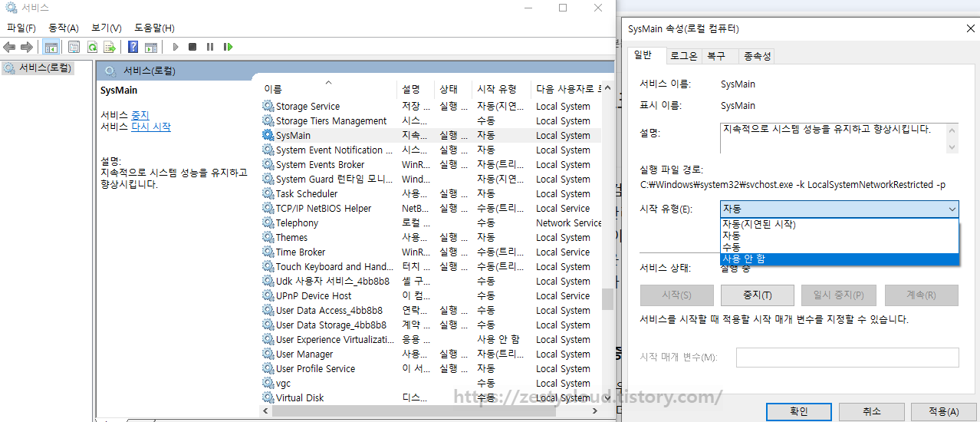
Task: Click gear icon of vgc row
Action: (268, 383)
